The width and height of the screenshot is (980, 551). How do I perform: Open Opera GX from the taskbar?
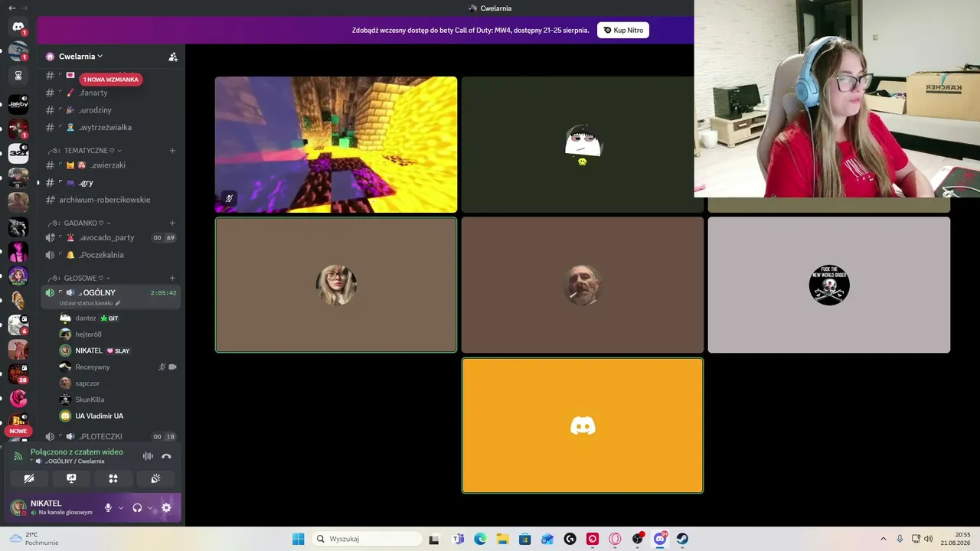[615, 539]
